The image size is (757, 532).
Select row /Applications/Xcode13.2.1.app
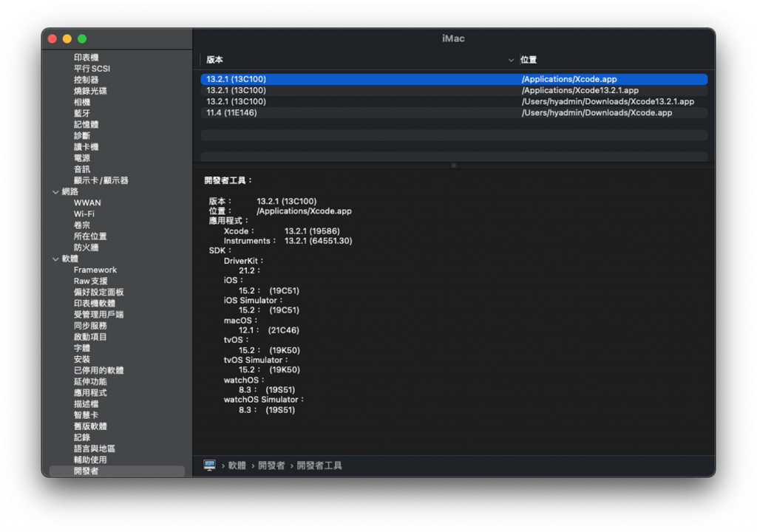(x=454, y=90)
